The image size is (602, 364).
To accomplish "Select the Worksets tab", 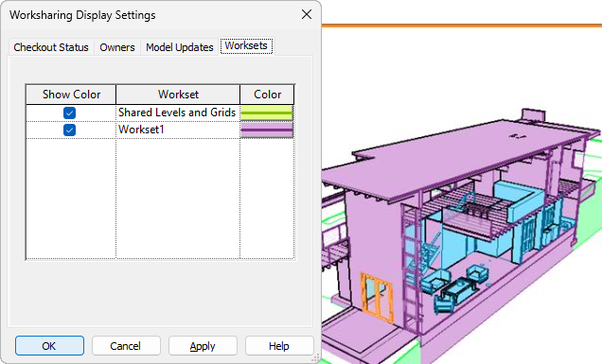I will [x=246, y=45].
